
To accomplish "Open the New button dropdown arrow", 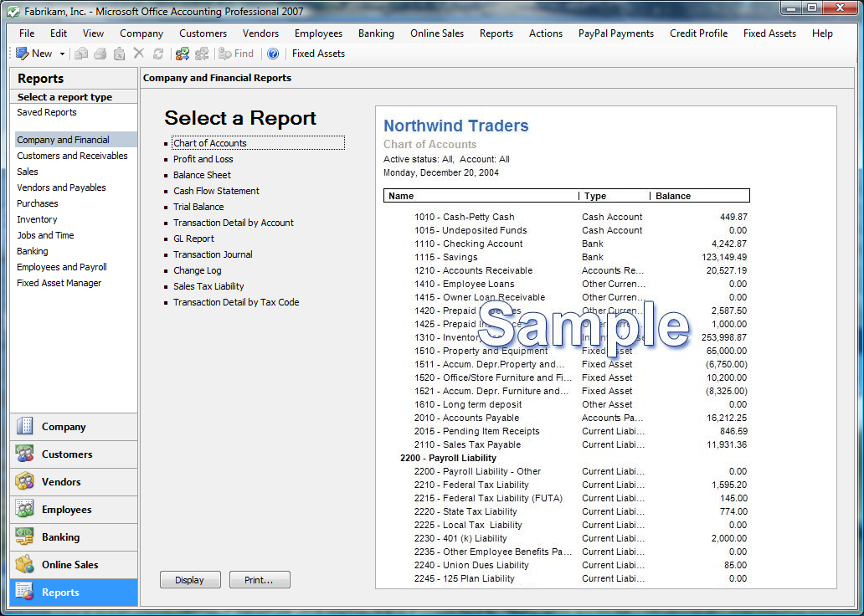I will 62,54.
